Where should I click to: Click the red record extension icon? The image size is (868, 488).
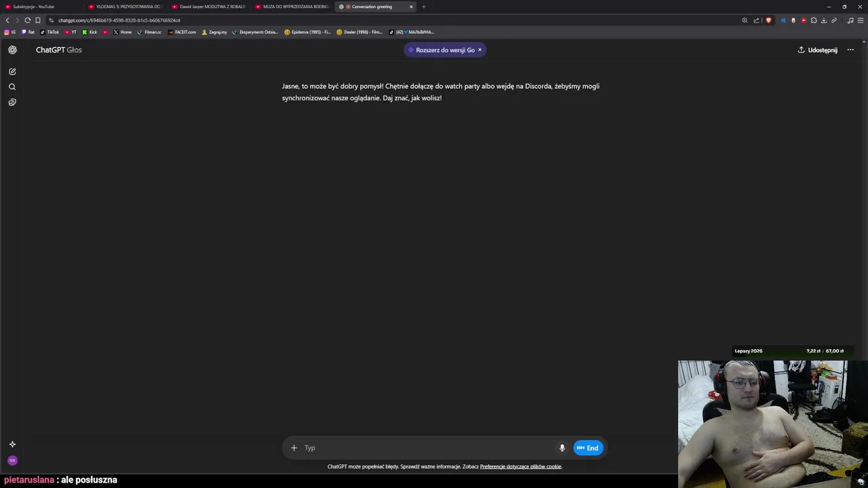tap(804, 20)
